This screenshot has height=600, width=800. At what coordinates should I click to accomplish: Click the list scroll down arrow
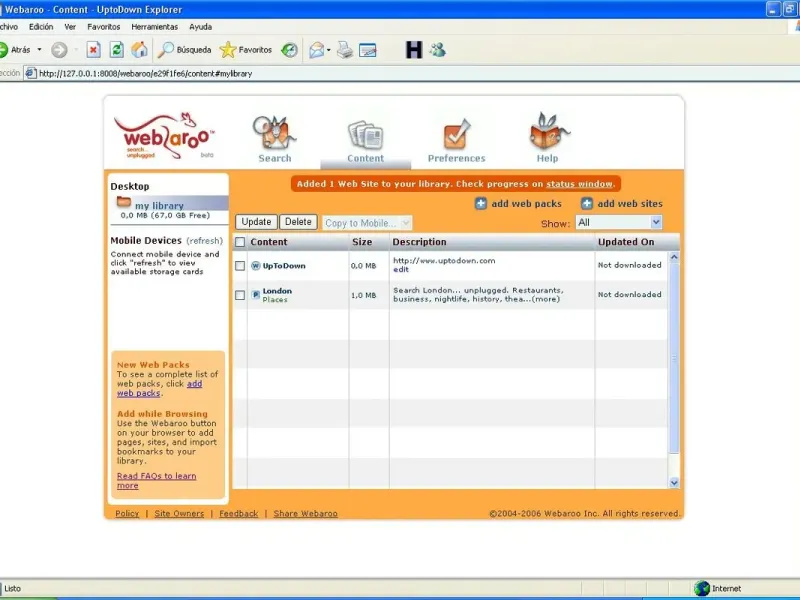point(674,483)
